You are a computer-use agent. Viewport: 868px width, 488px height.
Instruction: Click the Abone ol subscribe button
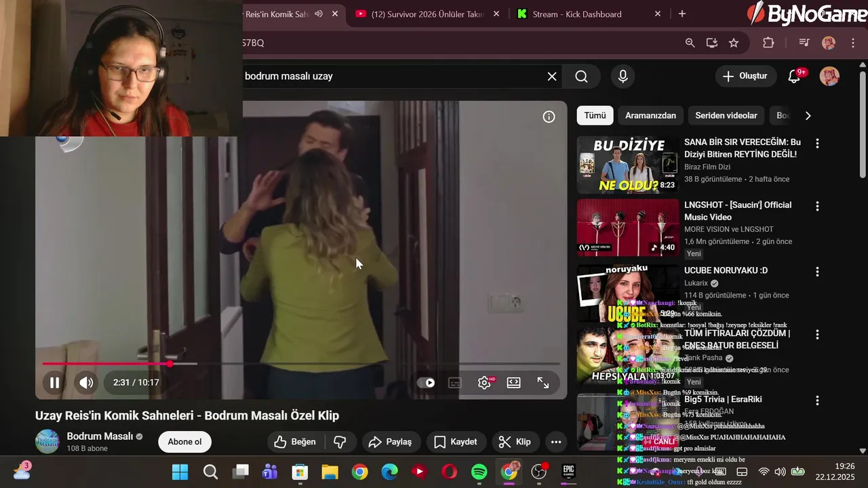(x=184, y=442)
